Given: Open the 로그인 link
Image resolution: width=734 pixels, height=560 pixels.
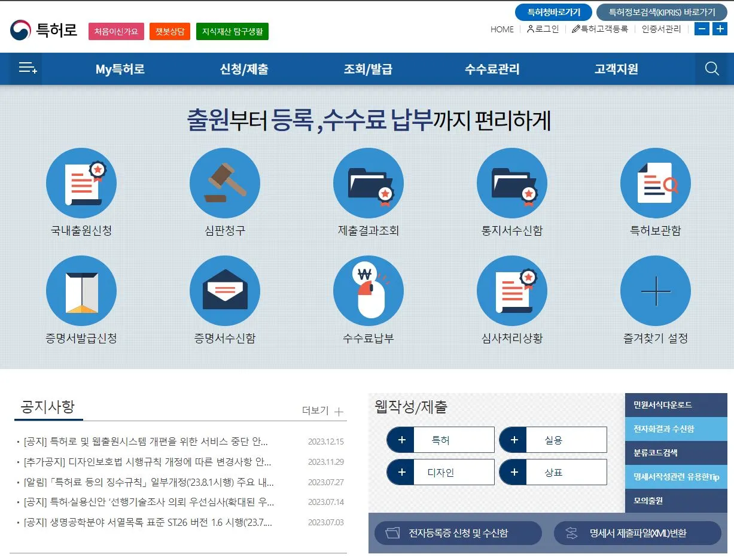Looking at the screenshot, I should coord(543,29).
